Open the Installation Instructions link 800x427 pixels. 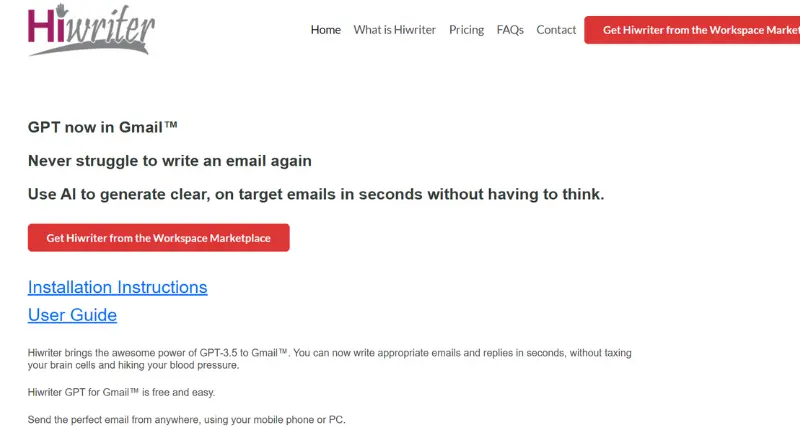118,288
